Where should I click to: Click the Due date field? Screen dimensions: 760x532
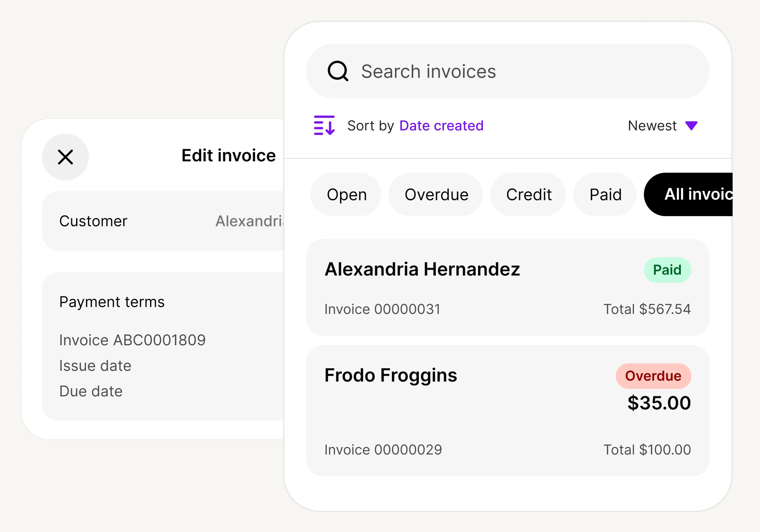tap(91, 391)
